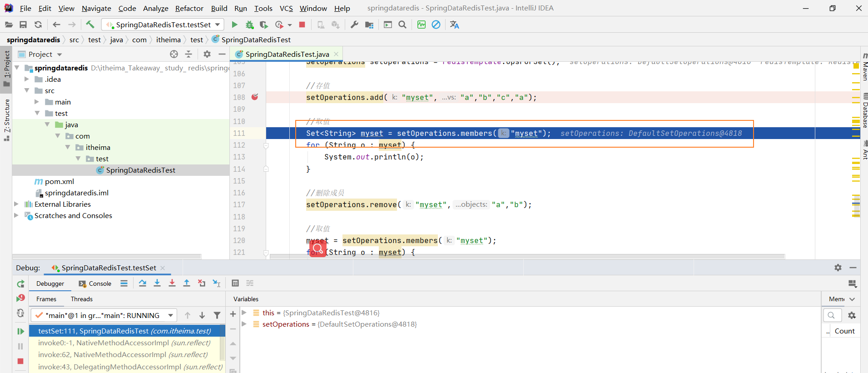Open Settings via the wrench icon
The width and height of the screenshot is (868, 373).
[354, 25]
